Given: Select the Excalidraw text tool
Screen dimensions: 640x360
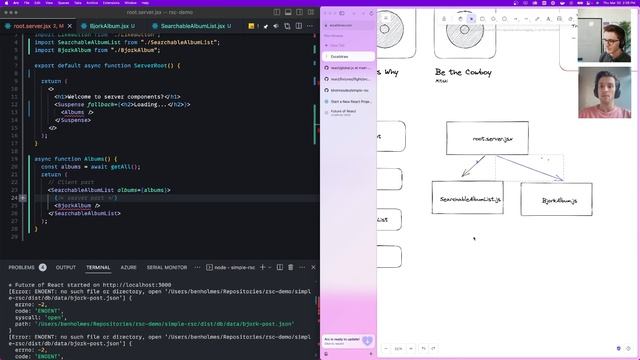Looking at the screenshot, I should [x=549, y=19].
